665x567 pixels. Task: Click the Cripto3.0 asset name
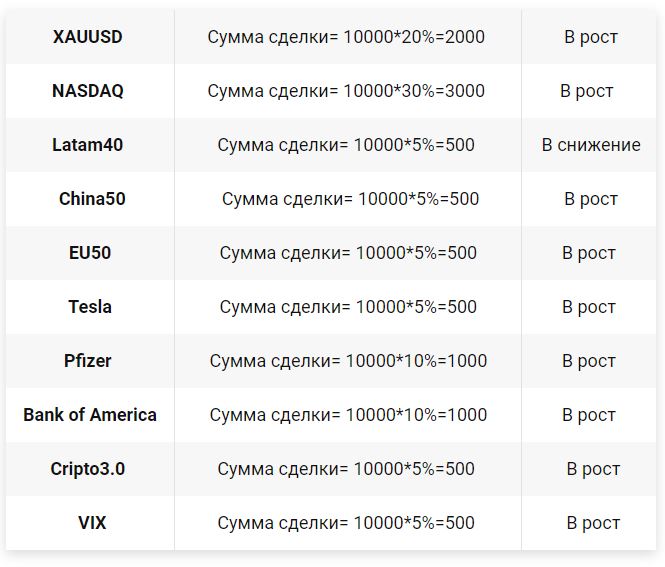pos(88,469)
